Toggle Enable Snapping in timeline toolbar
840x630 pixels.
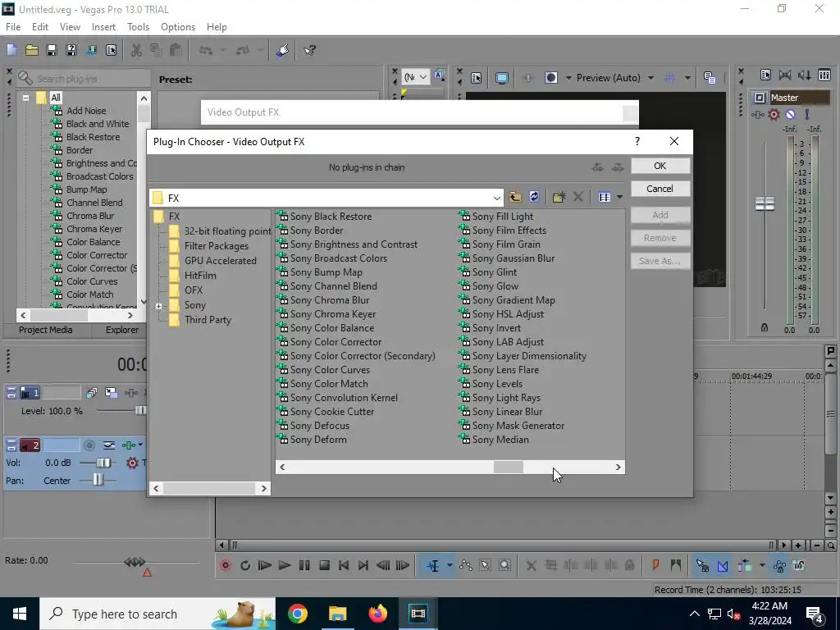click(702, 565)
